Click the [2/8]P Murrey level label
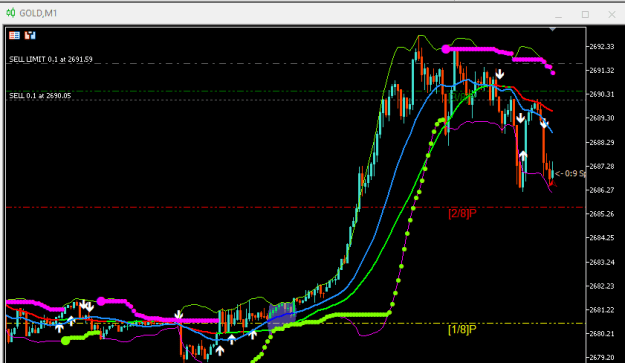The image size is (625, 363). pyautogui.click(x=462, y=214)
